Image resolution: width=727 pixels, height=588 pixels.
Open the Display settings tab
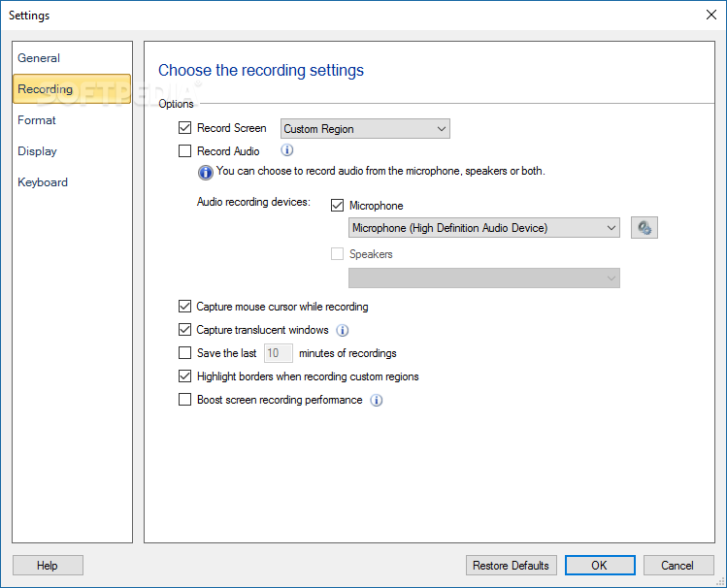pyautogui.click(x=72, y=151)
